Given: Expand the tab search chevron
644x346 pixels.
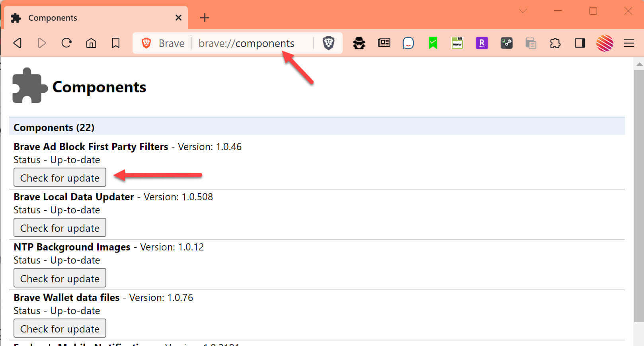Looking at the screenshot, I should pos(523,11).
